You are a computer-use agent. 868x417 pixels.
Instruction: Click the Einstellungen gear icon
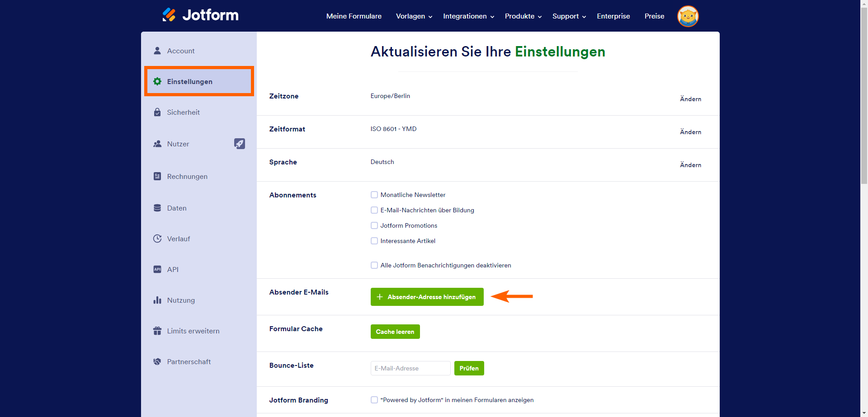point(157,81)
